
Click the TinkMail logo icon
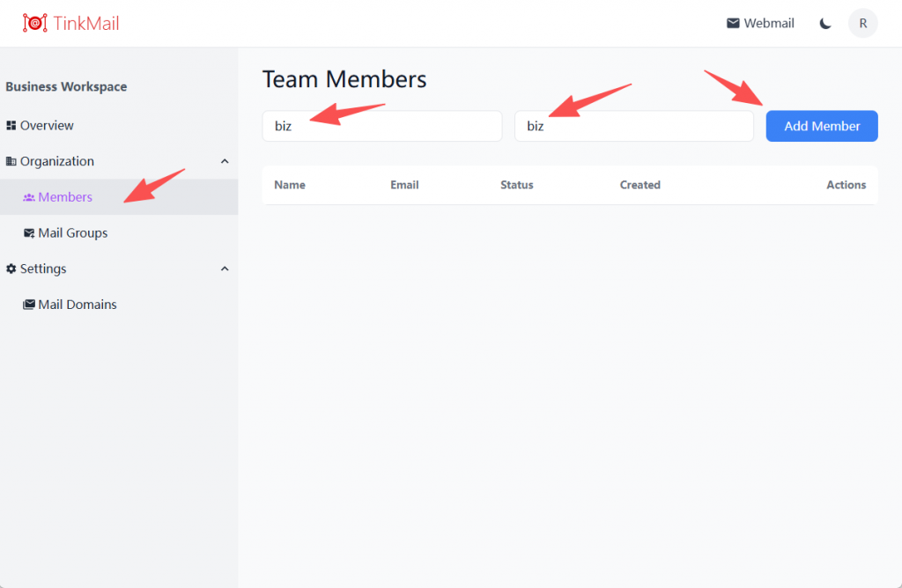pyautogui.click(x=35, y=23)
